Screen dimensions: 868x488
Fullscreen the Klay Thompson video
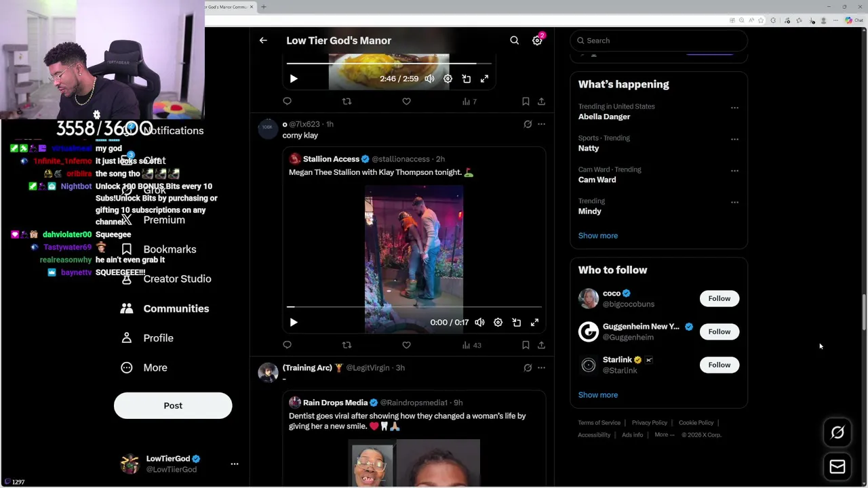click(x=534, y=323)
